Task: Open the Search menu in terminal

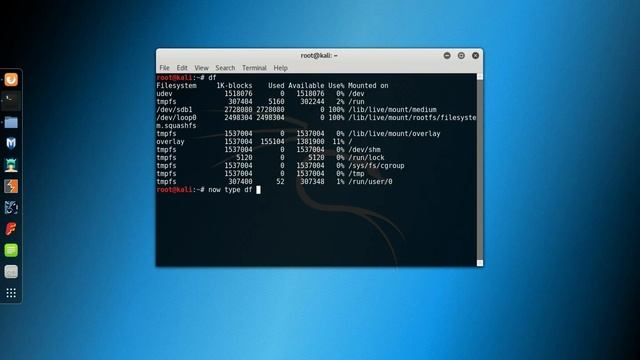Action: click(225, 68)
